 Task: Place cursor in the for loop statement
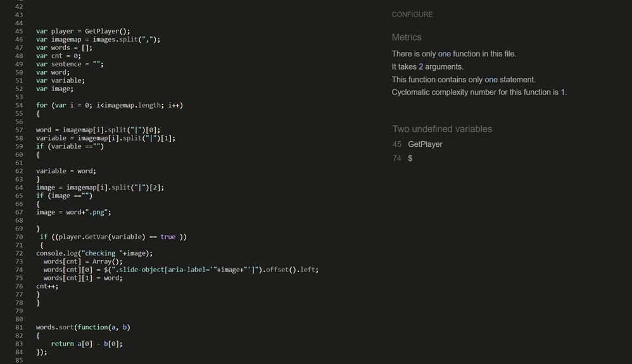pos(109,105)
